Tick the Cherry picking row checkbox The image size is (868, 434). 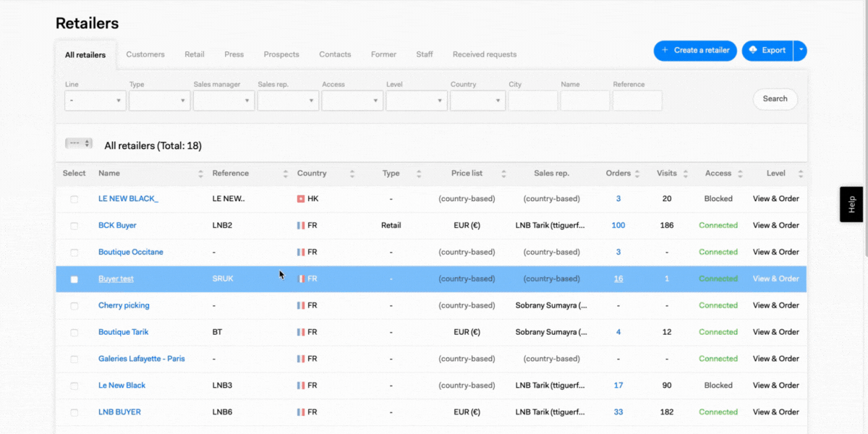[74, 306]
